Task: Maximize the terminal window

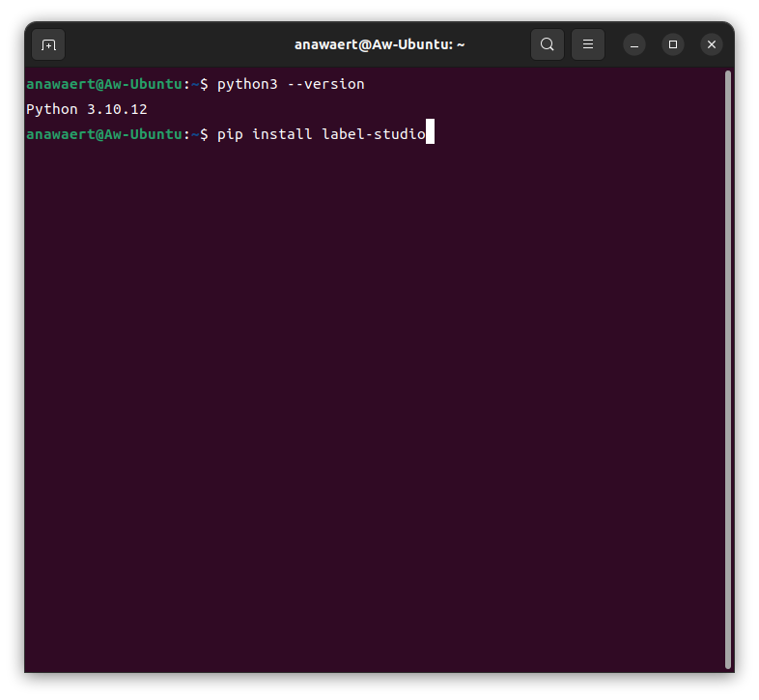Action: pos(673,44)
